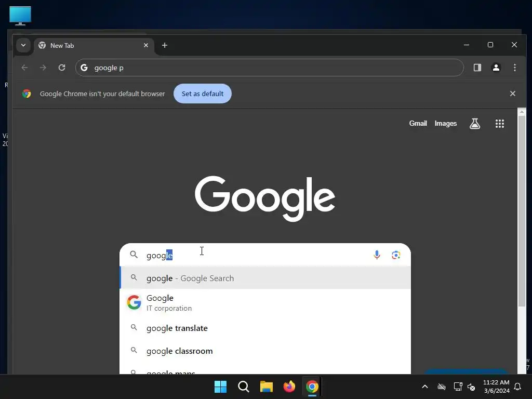Viewport: 532px width, 399px height.
Task: Click the muted volume tray icon
Action: 471,387
